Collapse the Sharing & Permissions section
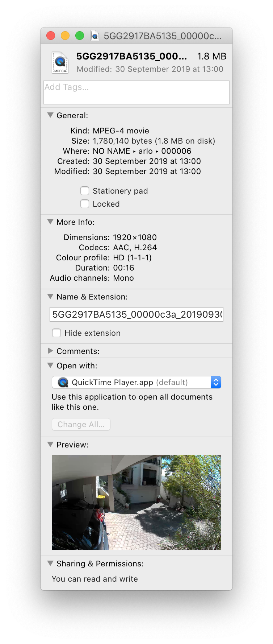This screenshot has height=644, width=273. pyautogui.click(x=50, y=563)
